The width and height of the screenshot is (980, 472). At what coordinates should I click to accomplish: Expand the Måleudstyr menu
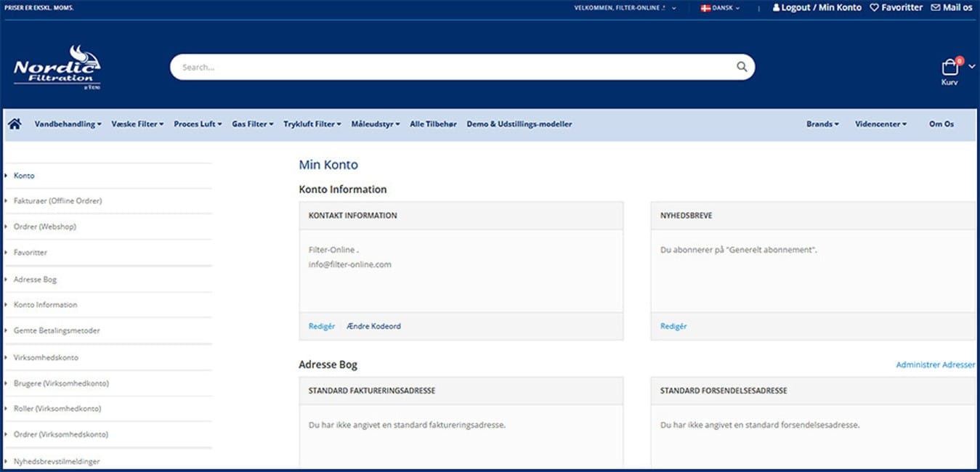click(376, 124)
